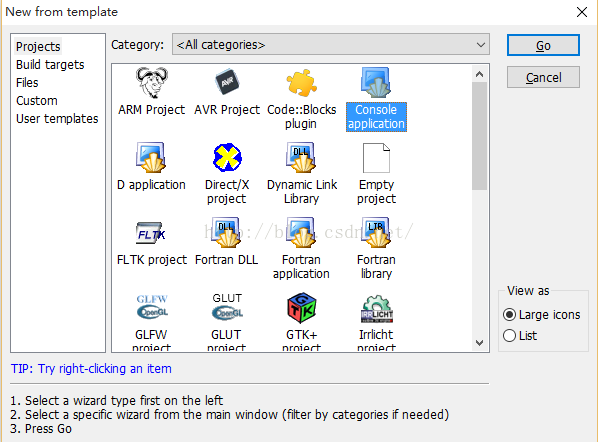Click the 'Fortran library' label text
The height and width of the screenshot is (442, 598).
tap(376, 267)
